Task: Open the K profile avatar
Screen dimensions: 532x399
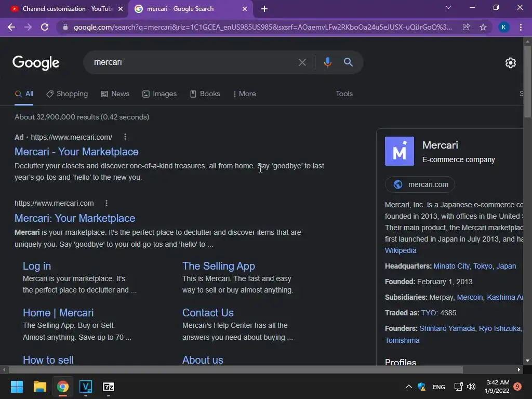Action: pos(504,27)
